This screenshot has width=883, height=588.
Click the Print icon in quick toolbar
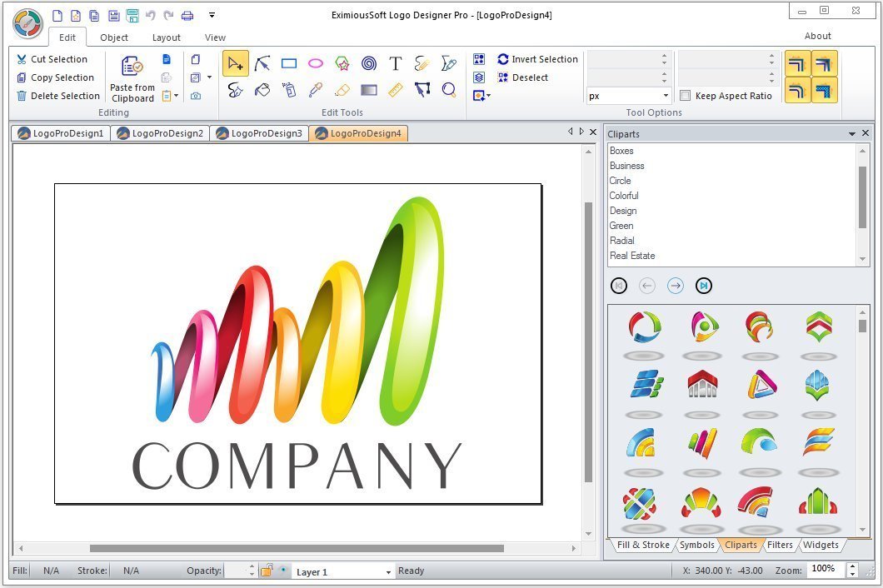pyautogui.click(x=187, y=16)
